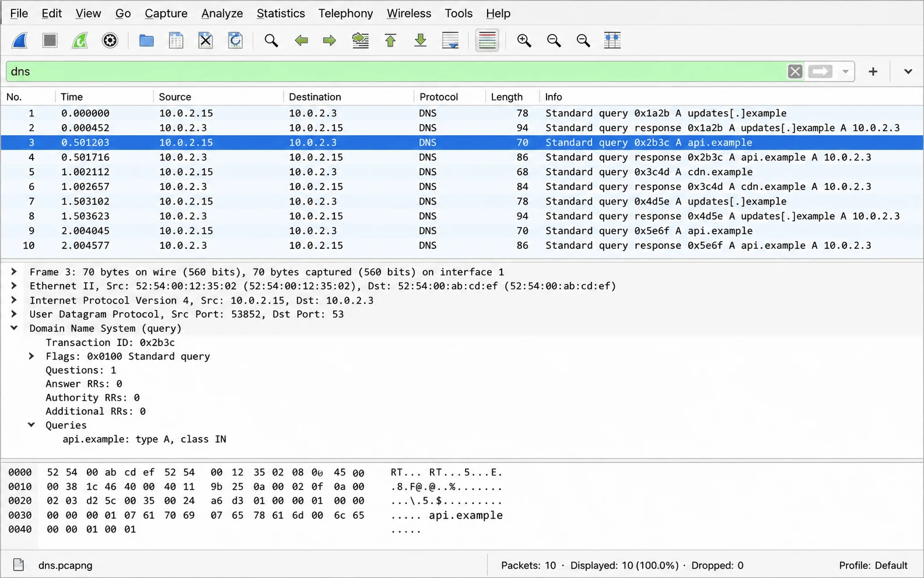Open the Wireless menu
This screenshot has width=924, height=578.
409,13
